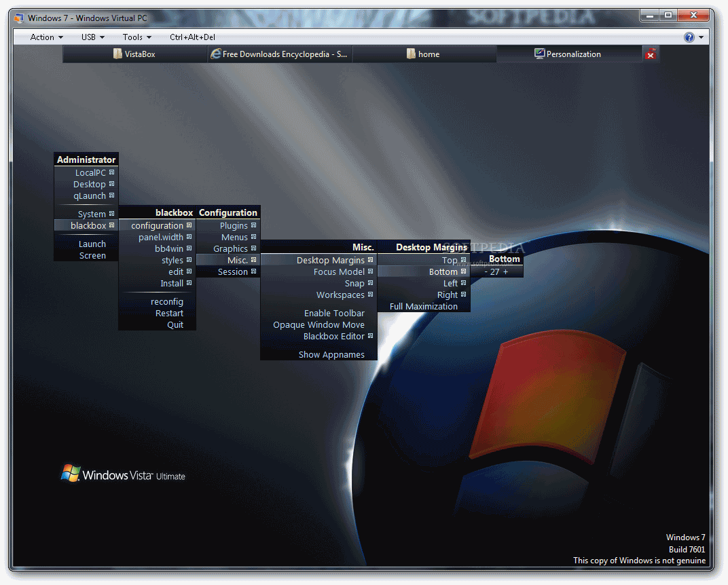
Task: Switch to the home folder task
Action: pos(424,54)
